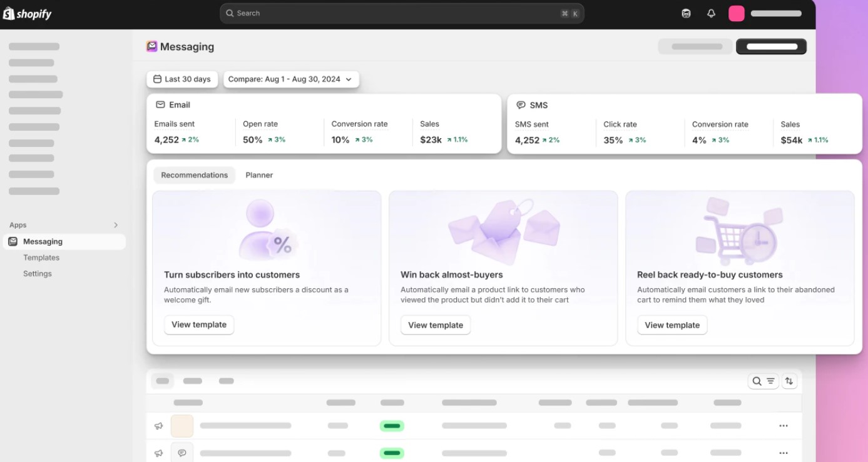Select Messaging in the sidebar

tap(64, 241)
